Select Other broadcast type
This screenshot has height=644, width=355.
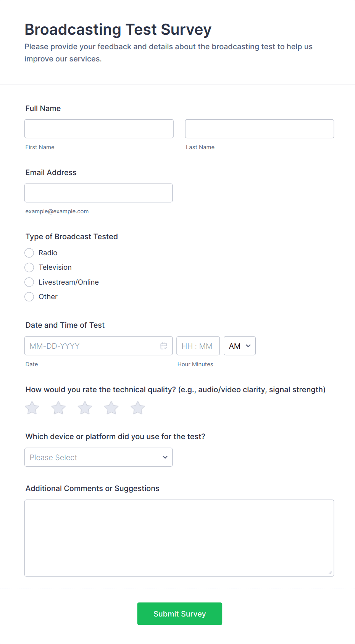coord(29,297)
